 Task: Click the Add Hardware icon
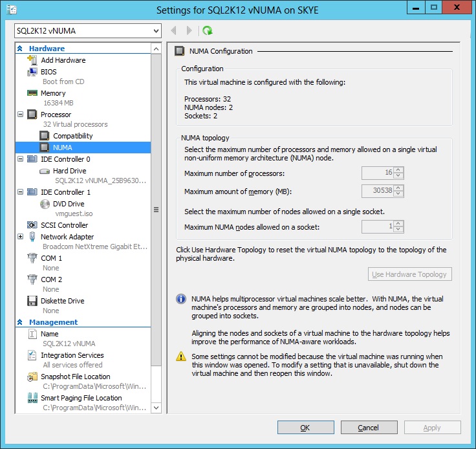(32, 60)
